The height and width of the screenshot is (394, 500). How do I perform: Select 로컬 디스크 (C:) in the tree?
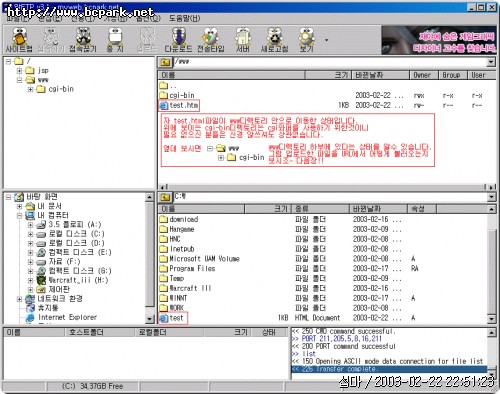(76, 234)
